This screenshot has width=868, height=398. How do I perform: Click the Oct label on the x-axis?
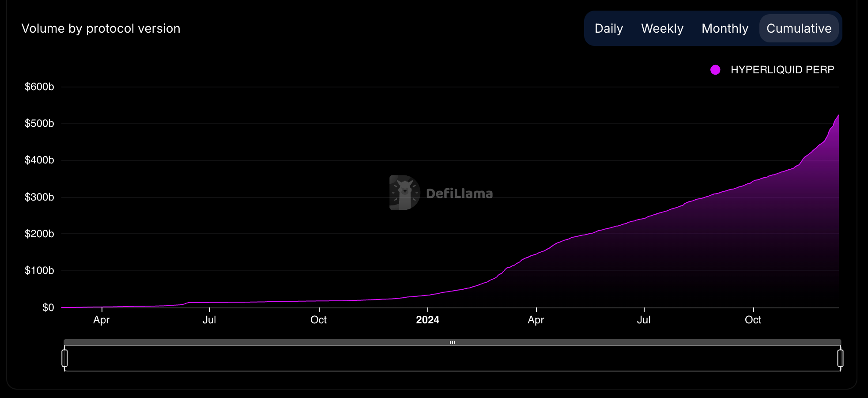[x=319, y=320]
